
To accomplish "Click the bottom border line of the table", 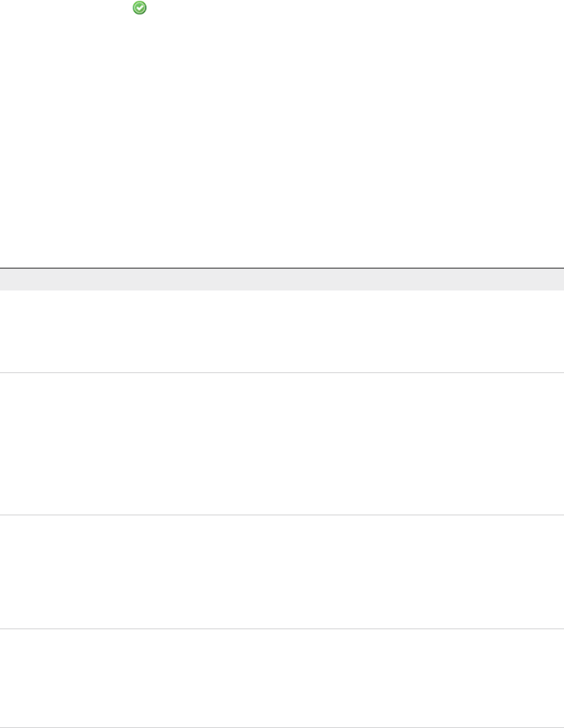I will (282, 727).
